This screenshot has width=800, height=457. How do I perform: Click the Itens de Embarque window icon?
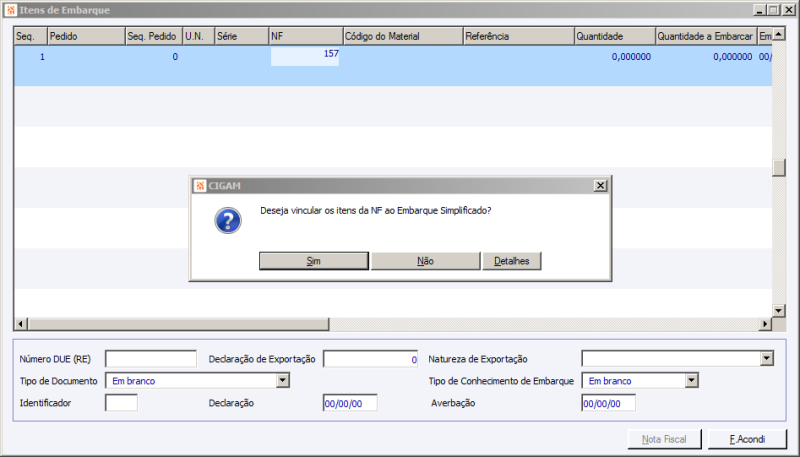pos(11,10)
